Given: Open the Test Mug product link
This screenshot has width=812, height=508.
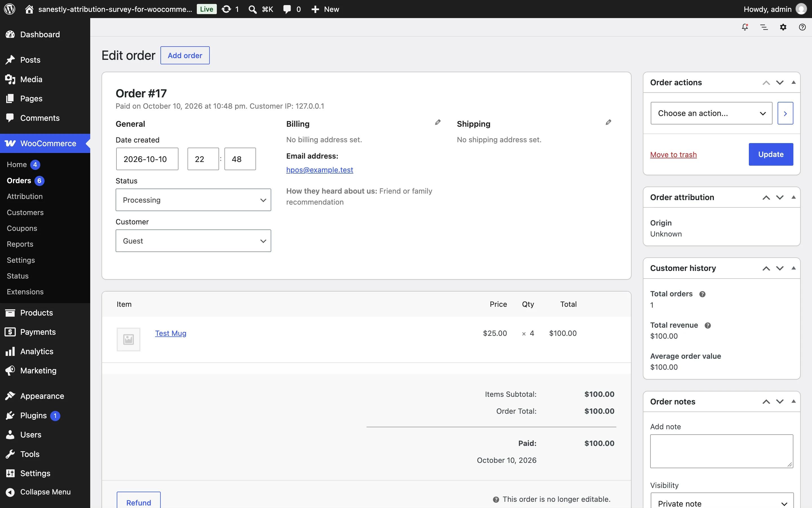Looking at the screenshot, I should click(171, 333).
